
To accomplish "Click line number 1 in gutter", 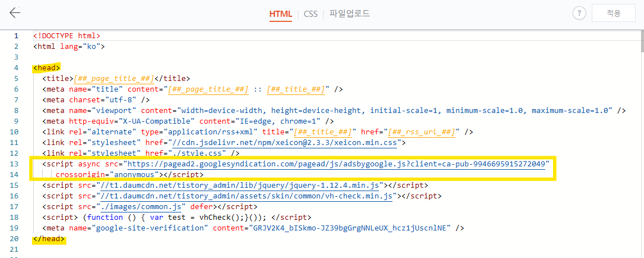I will [16, 36].
